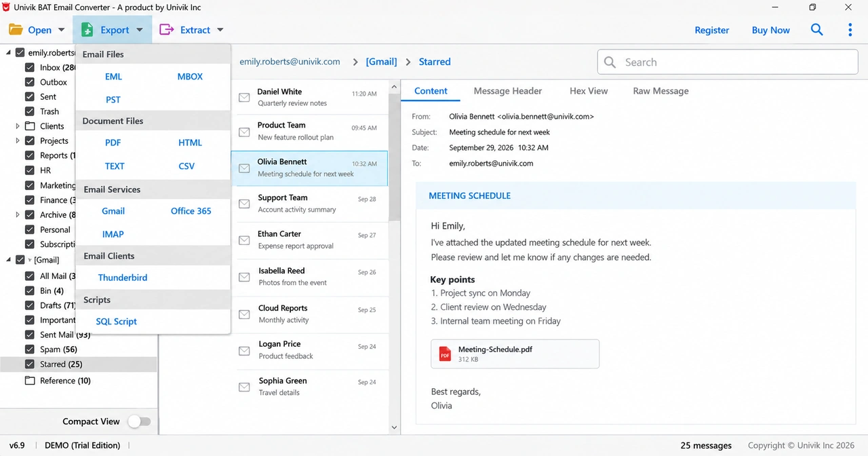Collapse the [Gmail] tree node
The height and width of the screenshot is (456, 868).
coord(8,260)
